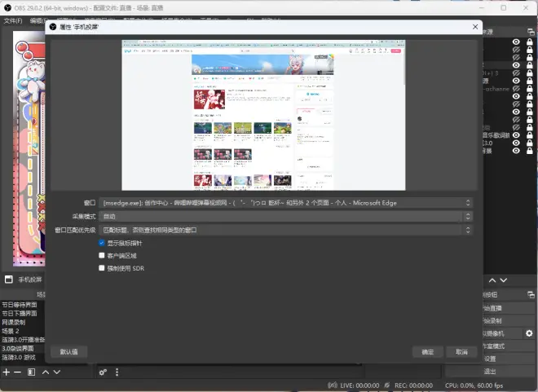Pop out the sources dock icon
This screenshot has height=392, width=538.
coord(531,32)
